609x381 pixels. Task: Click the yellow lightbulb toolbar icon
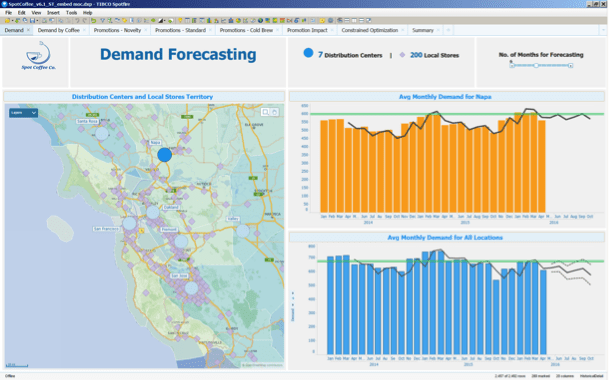(x=180, y=20)
